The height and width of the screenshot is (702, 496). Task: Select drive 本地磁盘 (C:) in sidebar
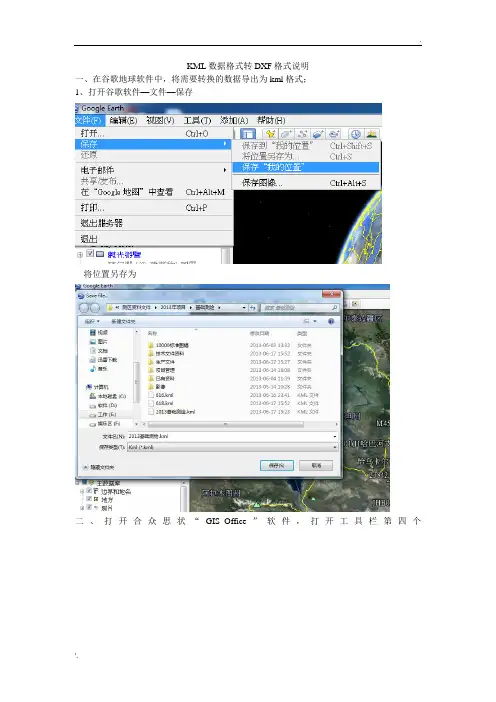(x=107, y=396)
